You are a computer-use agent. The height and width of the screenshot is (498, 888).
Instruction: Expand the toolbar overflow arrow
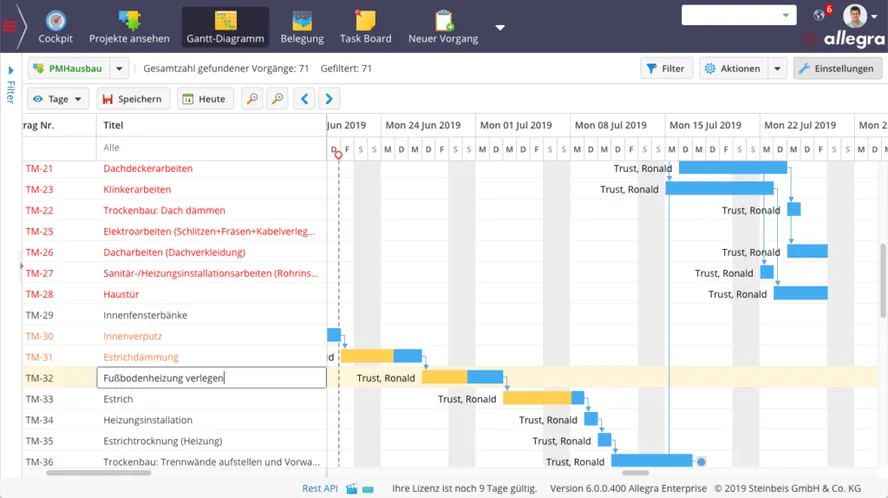tap(500, 27)
